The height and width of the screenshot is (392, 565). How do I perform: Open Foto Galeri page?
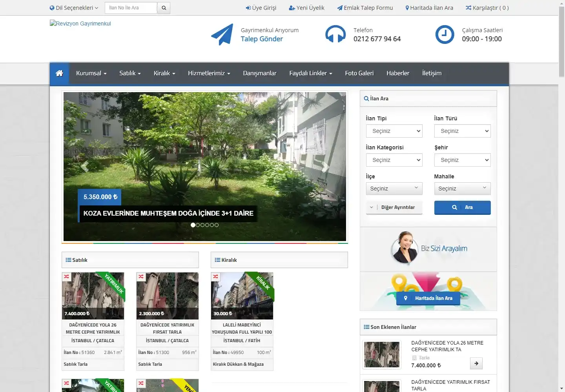359,73
